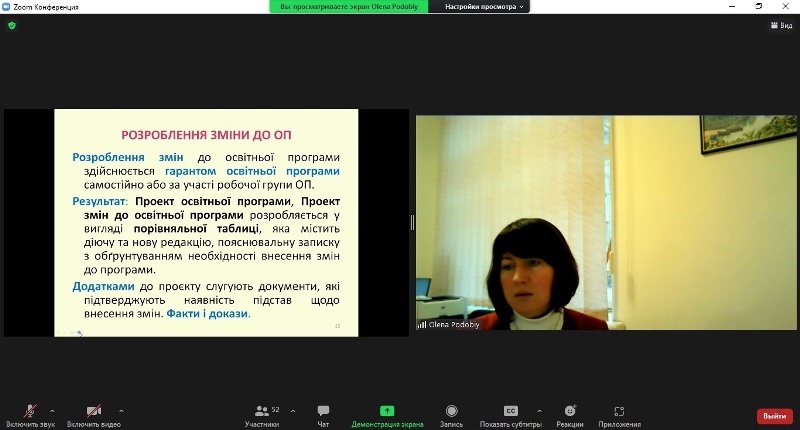Select the shared slide presentation view
This screenshot has height=430, width=800.
(x=206, y=222)
